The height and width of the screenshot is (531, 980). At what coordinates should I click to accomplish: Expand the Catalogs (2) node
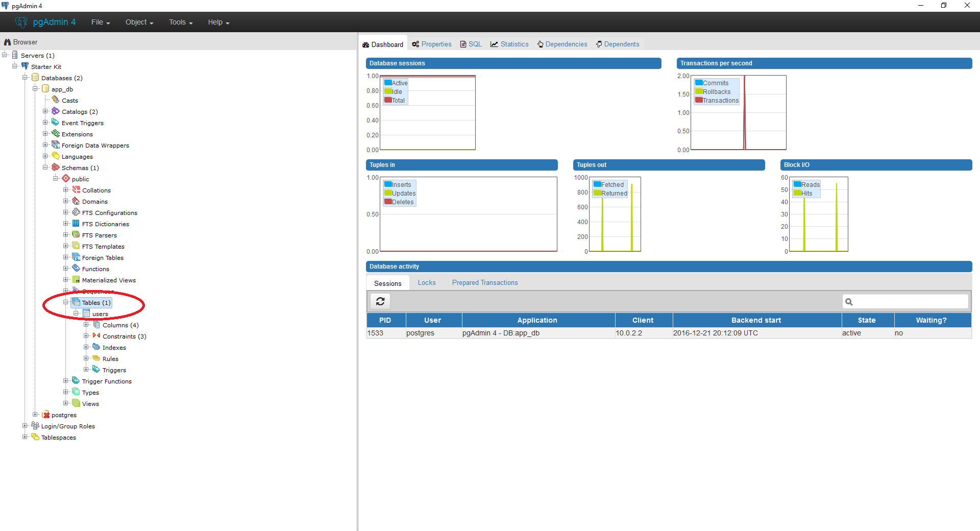pyautogui.click(x=45, y=111)
